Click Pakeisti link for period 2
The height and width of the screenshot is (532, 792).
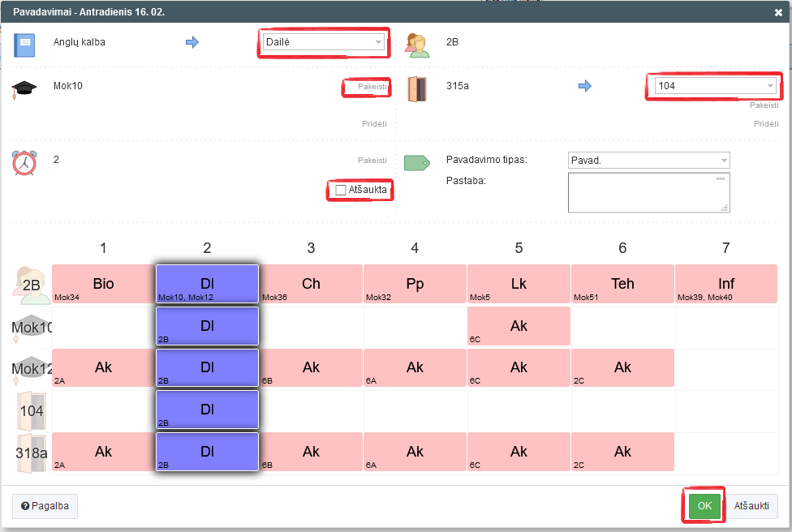click(372, 160)
